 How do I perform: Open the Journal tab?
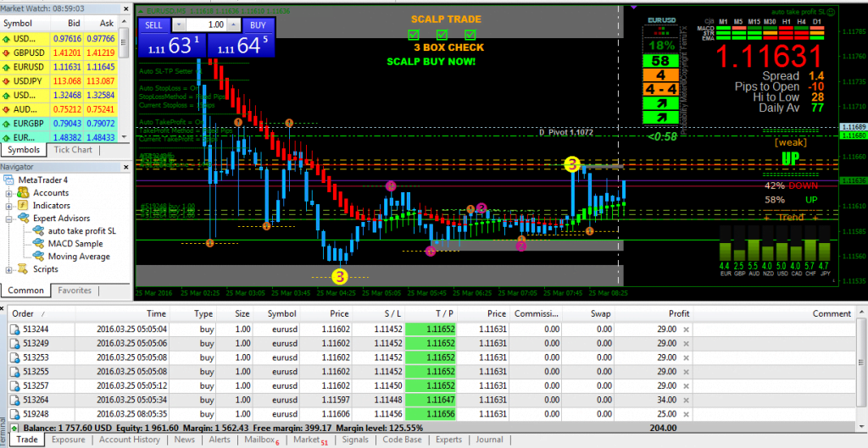click(x=489, y=440)
